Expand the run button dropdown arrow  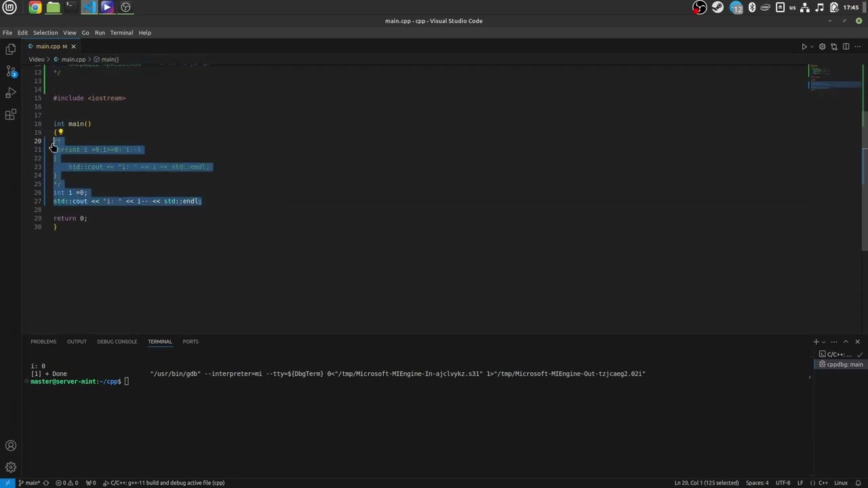812,47
